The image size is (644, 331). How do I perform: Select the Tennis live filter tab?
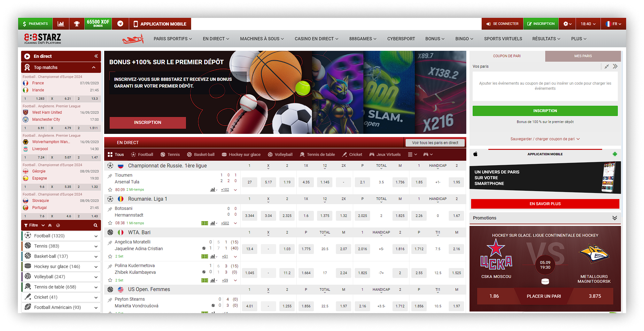pos(170,155)
